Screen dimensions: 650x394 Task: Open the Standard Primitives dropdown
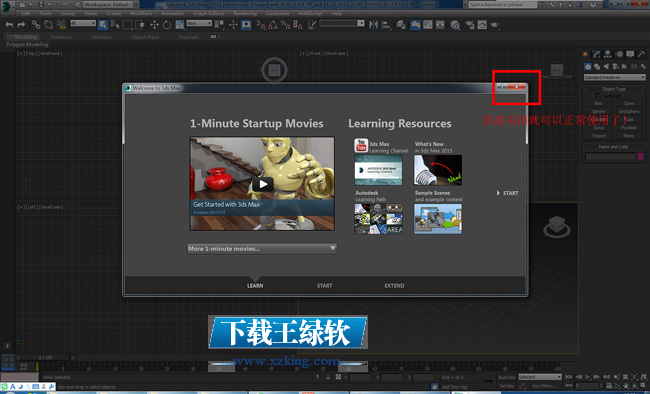(614, 77)
